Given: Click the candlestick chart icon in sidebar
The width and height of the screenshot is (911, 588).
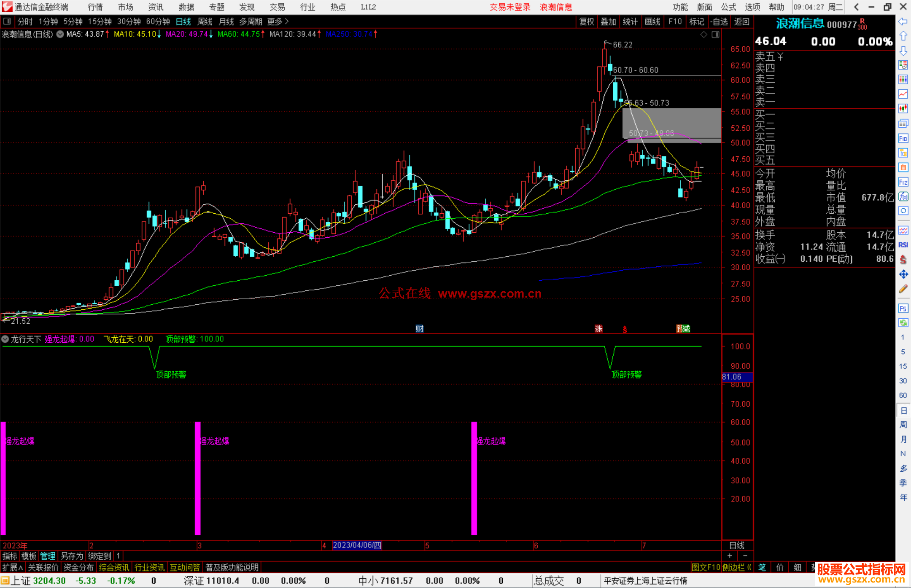Looking at the screenshot, I should point(903,109).
